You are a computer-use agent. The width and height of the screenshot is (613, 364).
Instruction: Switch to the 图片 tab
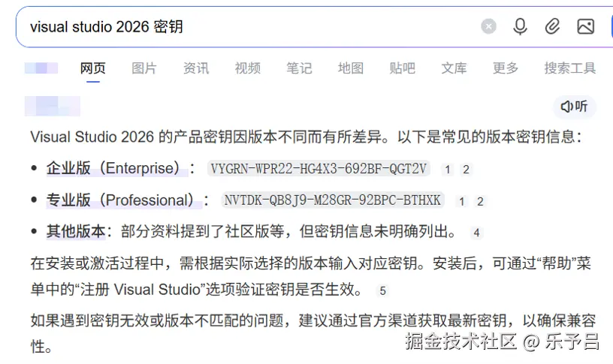click(x=144, y=68)
